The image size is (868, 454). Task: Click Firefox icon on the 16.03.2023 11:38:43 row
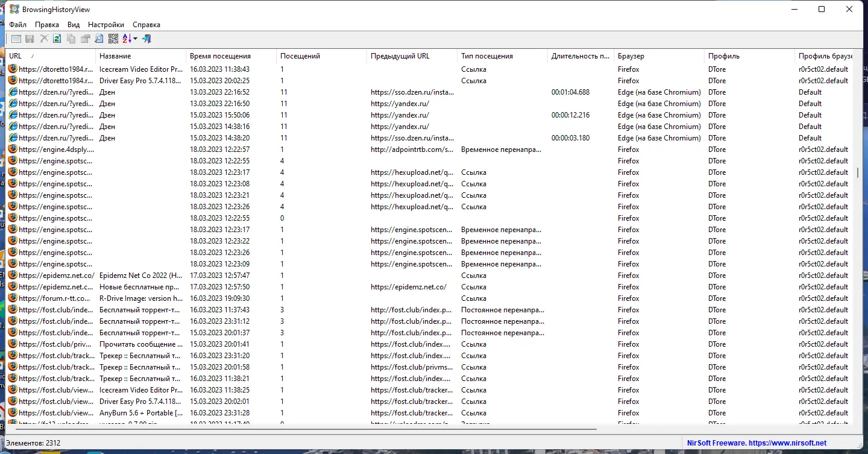[x=13, y=69]
